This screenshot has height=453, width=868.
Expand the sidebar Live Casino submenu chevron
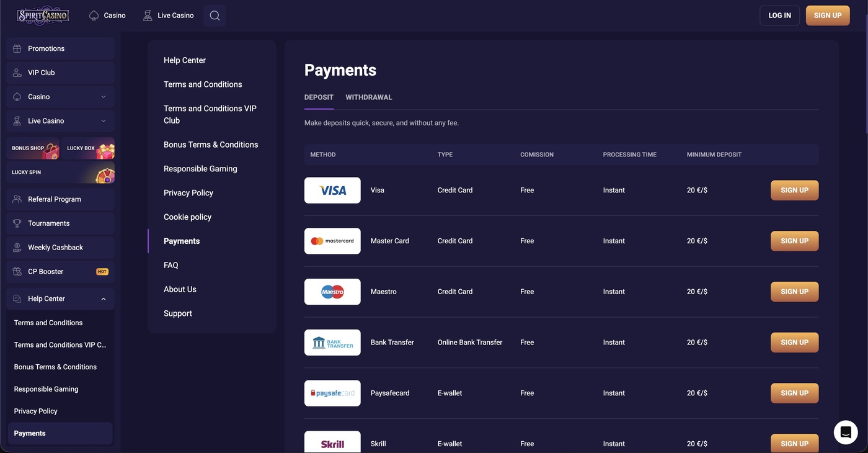click(x=104, y=121)
